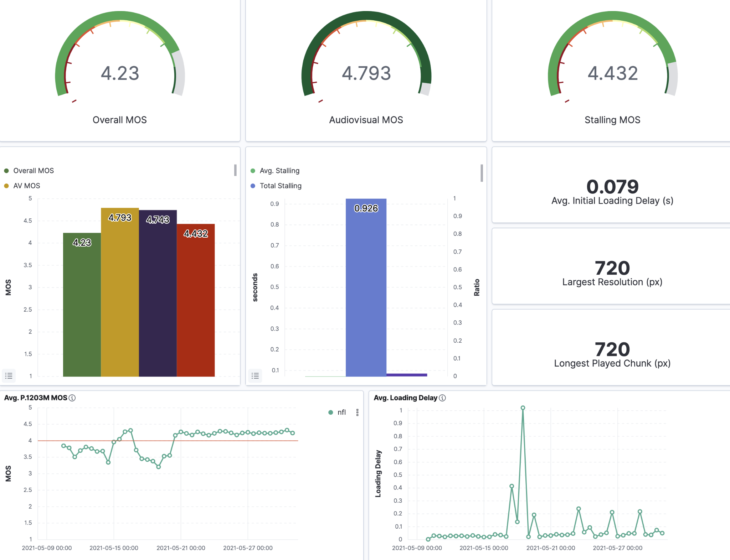Click the Overall MOS gauge value 4.23

(120, 73)
